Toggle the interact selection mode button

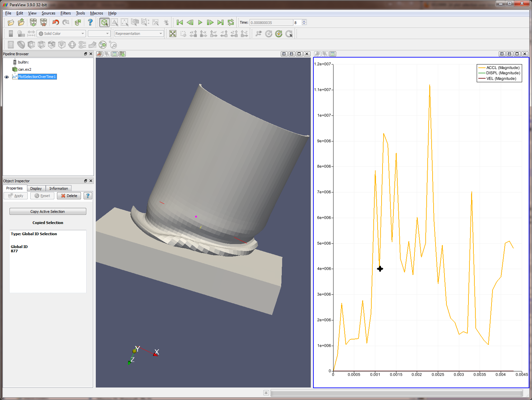[104, 22]
